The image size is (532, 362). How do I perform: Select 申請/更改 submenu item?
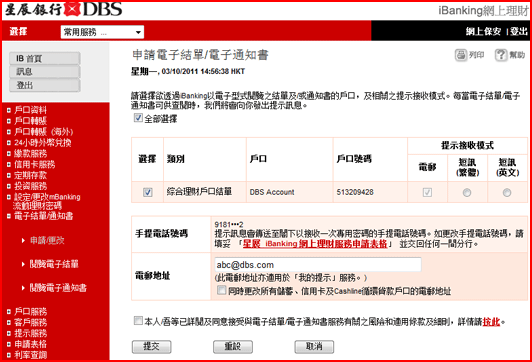(47, 241)
